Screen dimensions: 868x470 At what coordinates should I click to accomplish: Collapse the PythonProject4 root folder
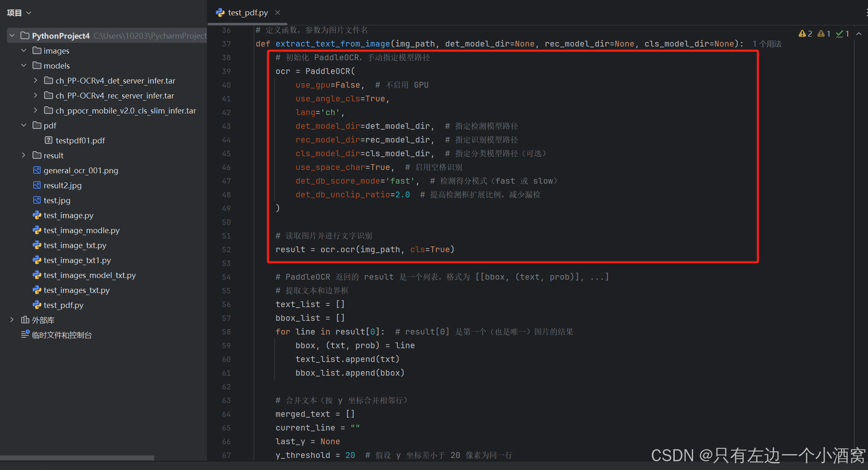(12, 36)
